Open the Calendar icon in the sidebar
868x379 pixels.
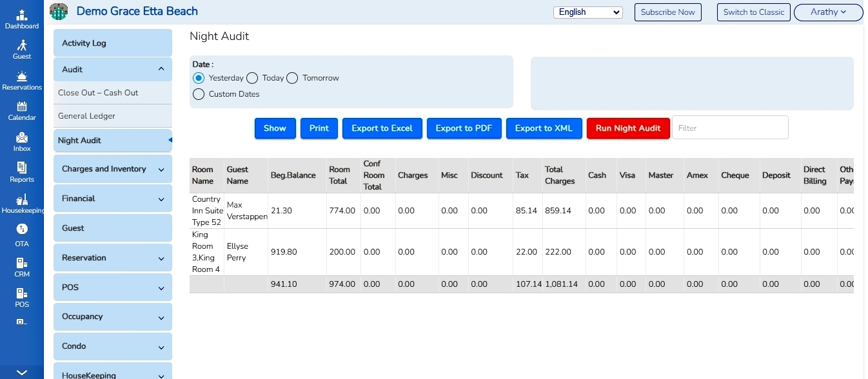21,110
